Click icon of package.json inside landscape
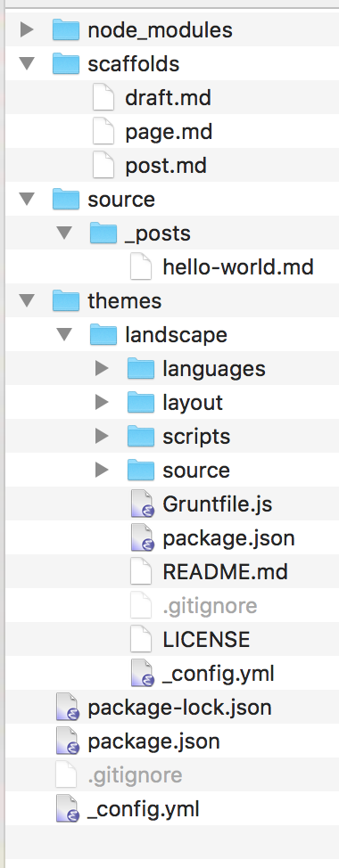The image size is (339, 868). [142, 538]
